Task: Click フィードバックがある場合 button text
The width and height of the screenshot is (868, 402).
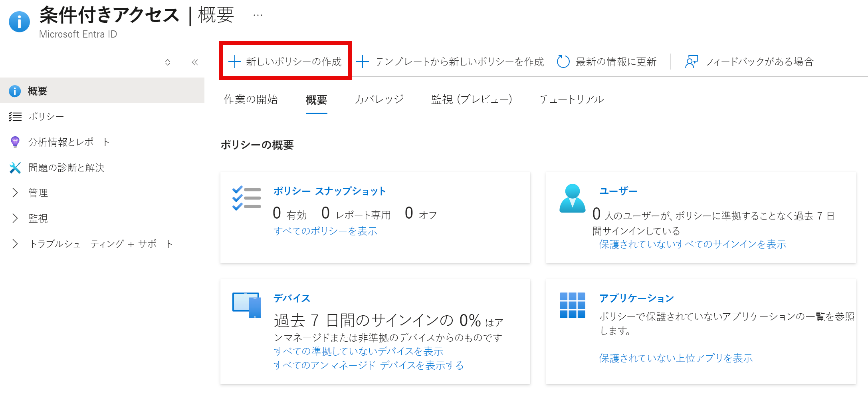Action: (x=759, y=62)
